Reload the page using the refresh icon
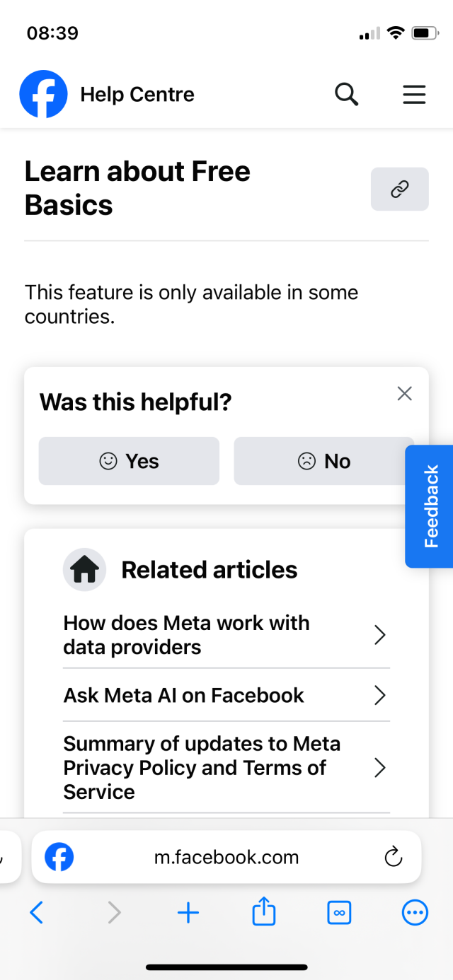453x980 pixels. point(394,857)
